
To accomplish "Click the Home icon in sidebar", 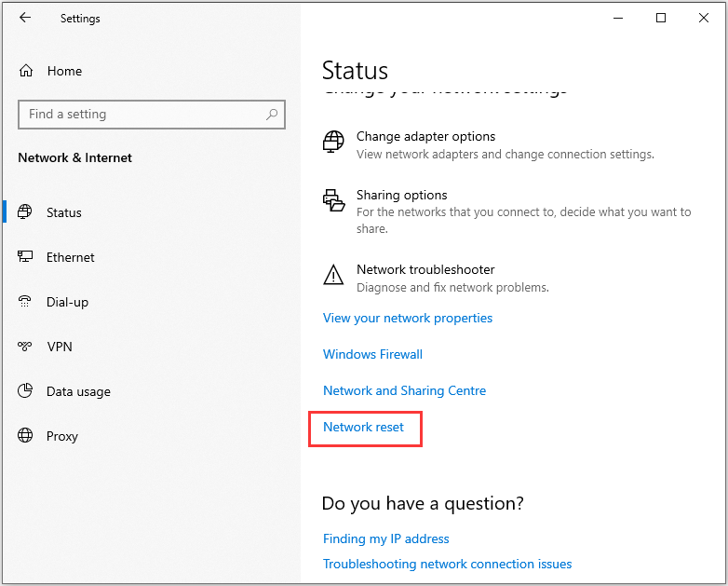I will [x=26, y=71].
